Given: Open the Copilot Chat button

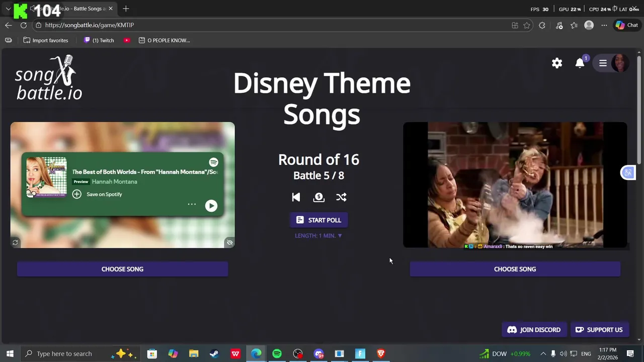Looking at the screenshot, I should tap(626, 25).
